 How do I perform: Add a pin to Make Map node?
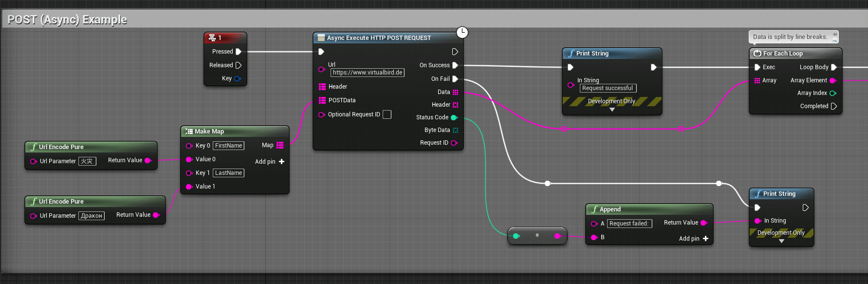tap(281, 162)
